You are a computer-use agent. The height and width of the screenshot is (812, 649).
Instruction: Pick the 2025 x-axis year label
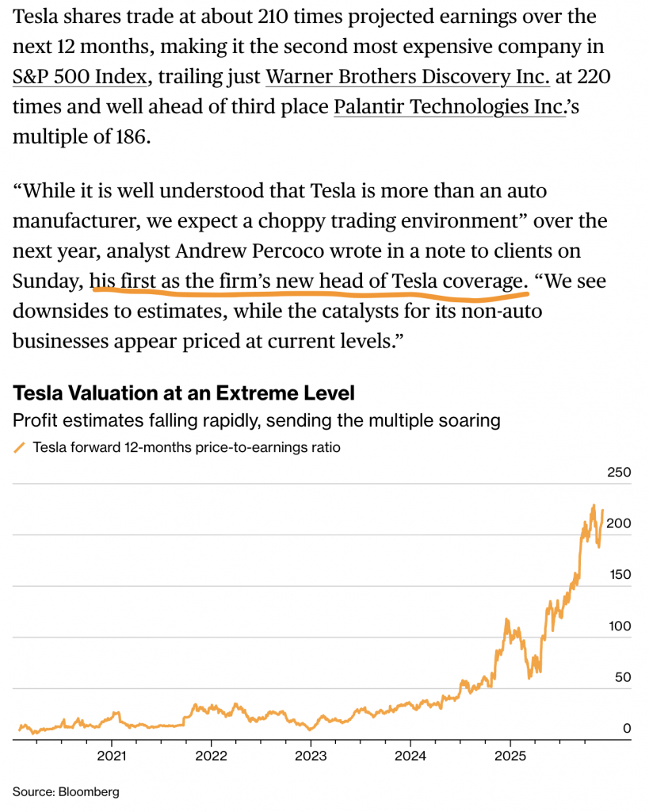511,756
